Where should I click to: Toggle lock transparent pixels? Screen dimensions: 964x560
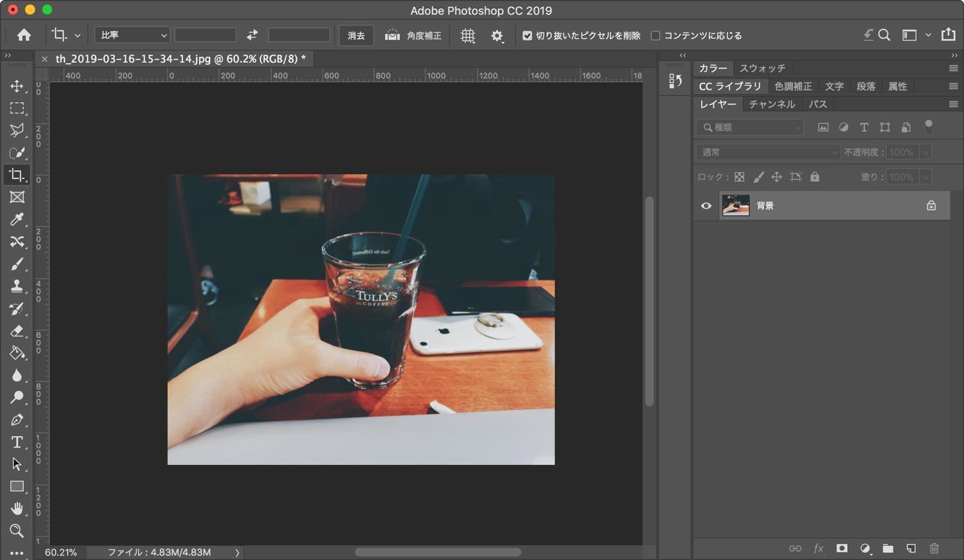[740, 177]
